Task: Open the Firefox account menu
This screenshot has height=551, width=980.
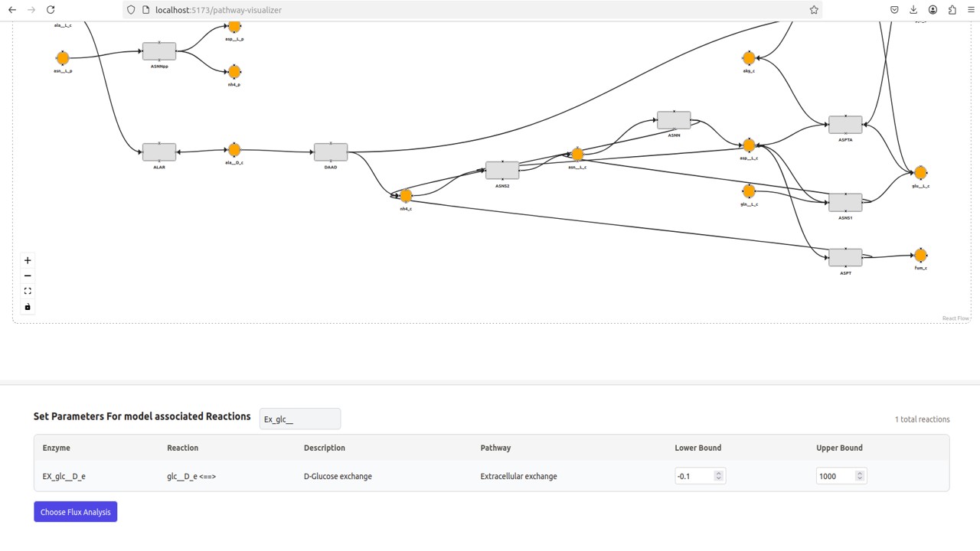Action: click(x=933, y=9)
